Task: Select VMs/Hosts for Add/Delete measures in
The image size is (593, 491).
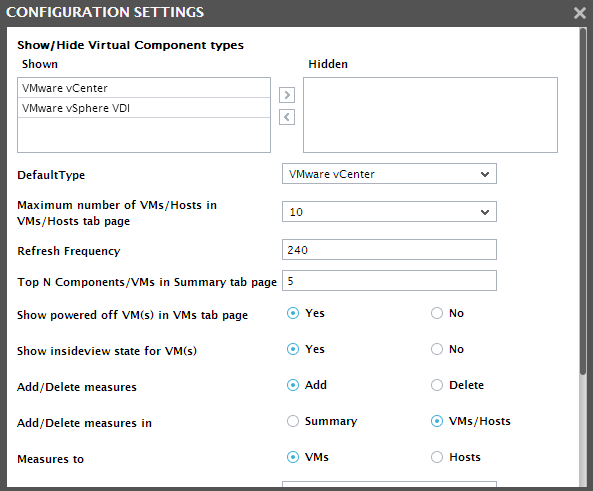Action: 437,421
